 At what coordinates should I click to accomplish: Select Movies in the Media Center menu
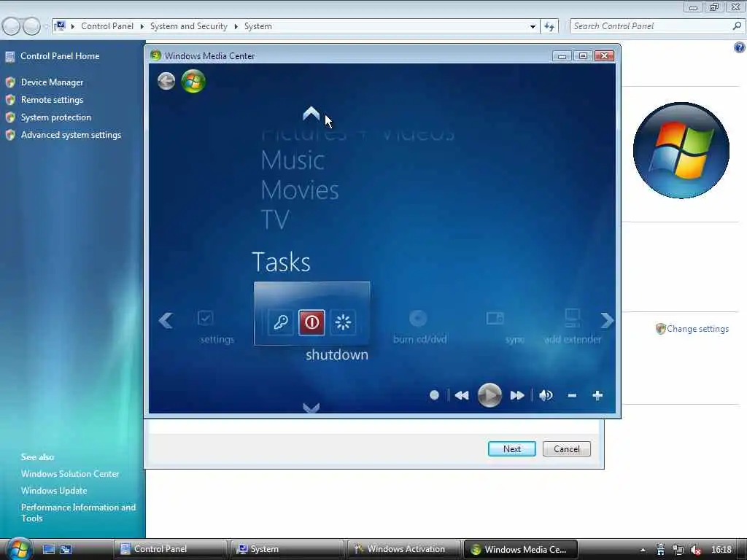300,190
